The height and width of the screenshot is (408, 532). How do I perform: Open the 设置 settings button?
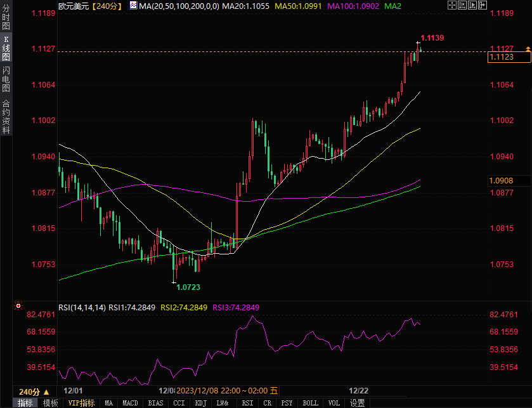358,403
